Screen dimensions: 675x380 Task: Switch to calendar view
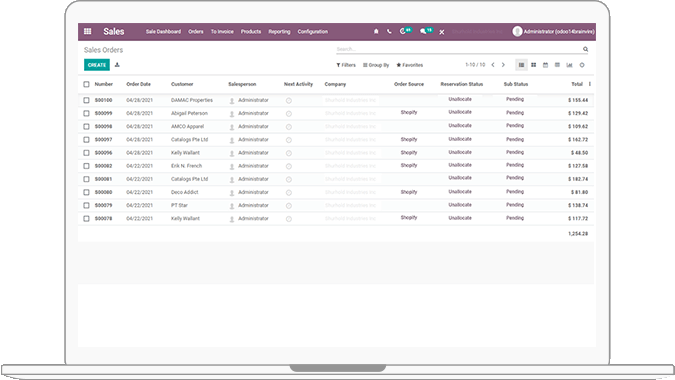[545, 65]
